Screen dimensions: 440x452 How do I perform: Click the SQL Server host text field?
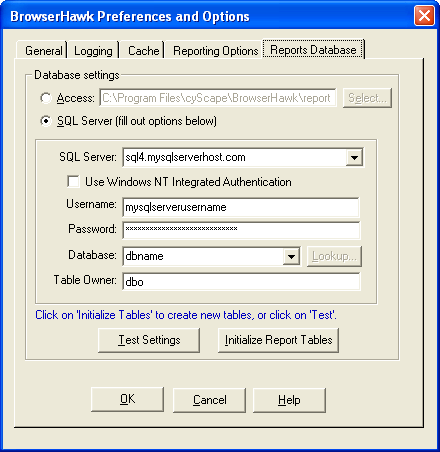coord(234,157)
